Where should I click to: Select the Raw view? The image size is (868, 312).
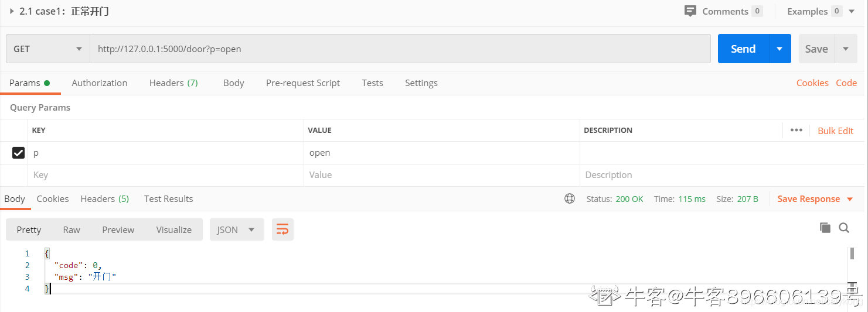(72, 229)
